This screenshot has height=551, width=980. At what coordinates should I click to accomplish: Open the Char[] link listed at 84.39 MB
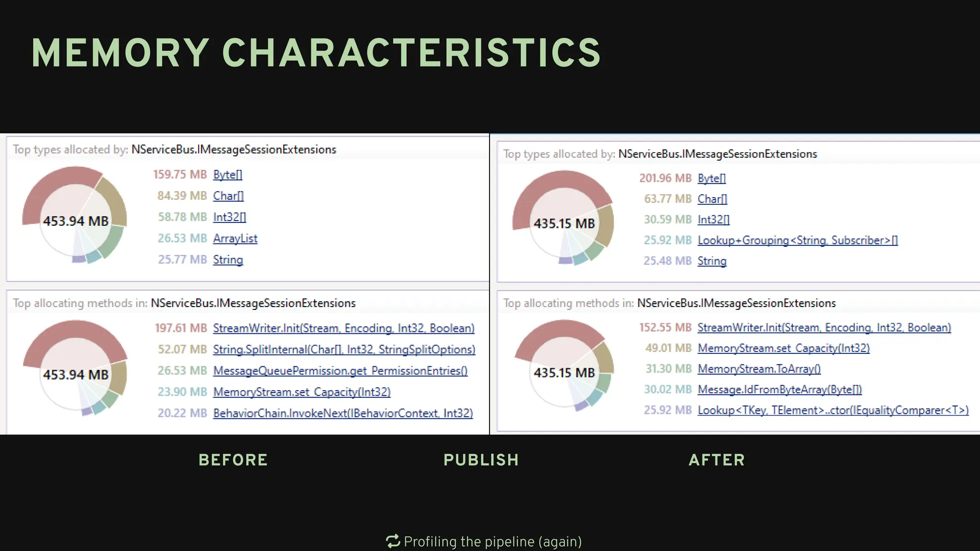229,196
